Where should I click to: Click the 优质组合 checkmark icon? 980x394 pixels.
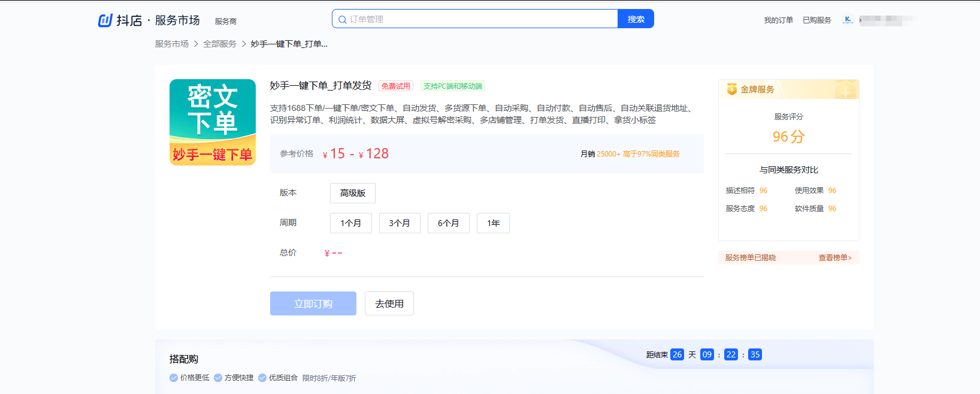coord(262,378)
